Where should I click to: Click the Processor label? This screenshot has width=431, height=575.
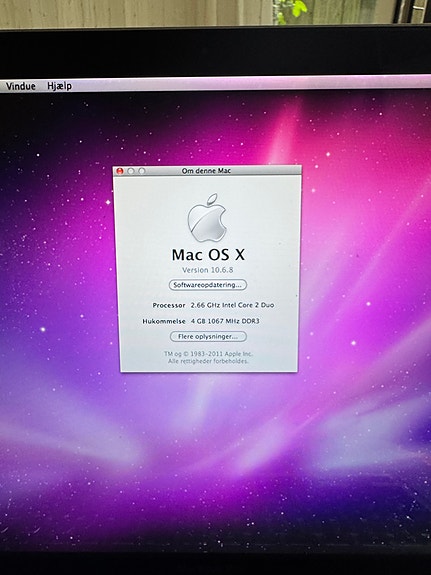click(x=169, y=305)
